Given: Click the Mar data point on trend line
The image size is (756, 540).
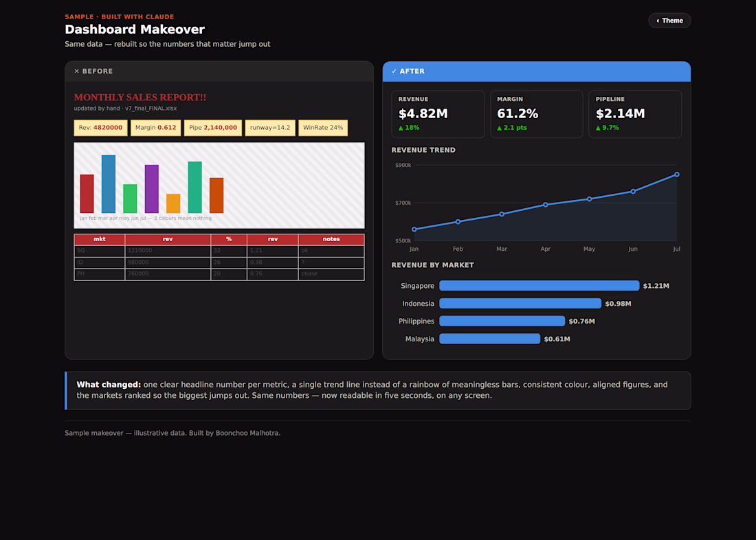Looking at the screenshot, I should point(502,214).
